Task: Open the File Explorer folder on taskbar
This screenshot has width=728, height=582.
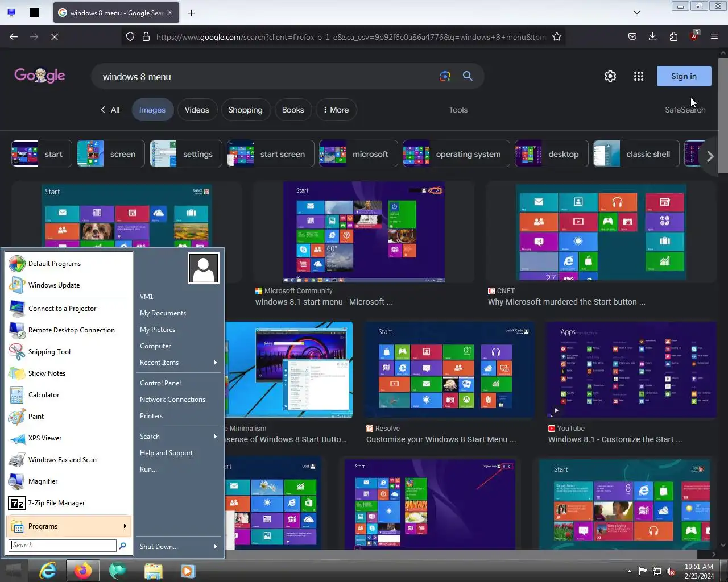Action: 154,570
